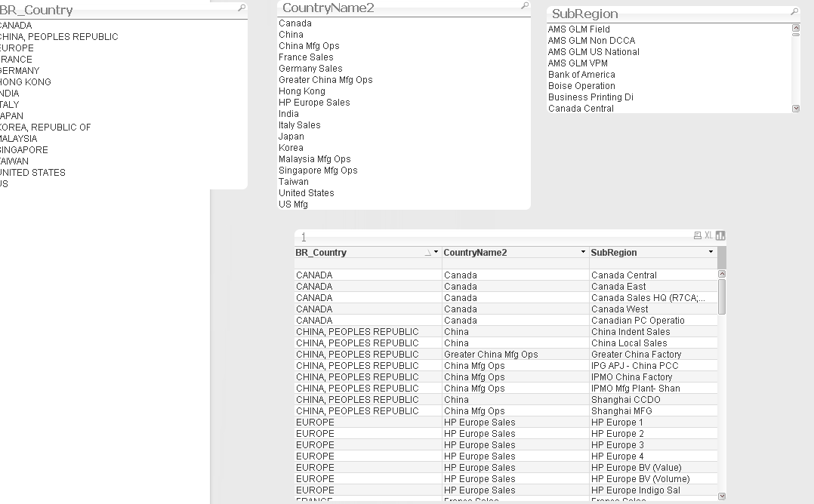Select Canada Central in SubRegion list
Image resolution: width=814 pixels, height=504 pixels.
click(581, 109)
